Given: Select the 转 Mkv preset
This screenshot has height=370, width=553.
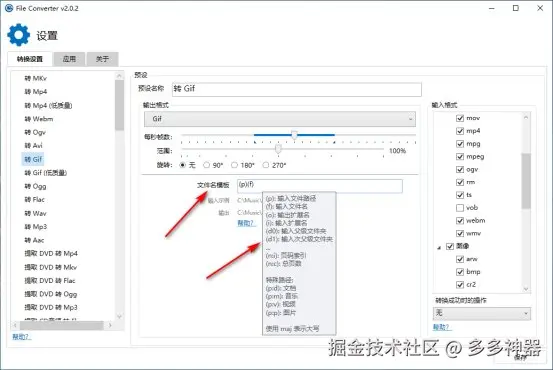Looking at the screenshot, I should [36, 78].
